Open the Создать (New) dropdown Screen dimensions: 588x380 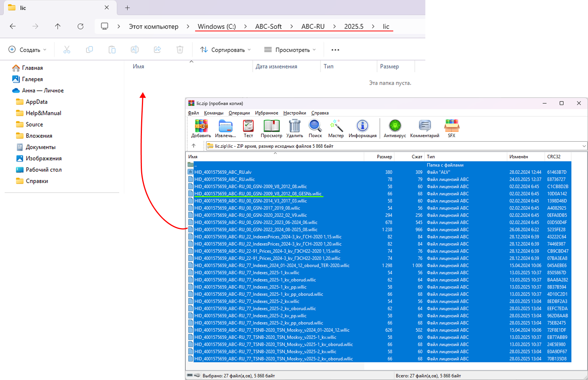(x=28, y=50)
